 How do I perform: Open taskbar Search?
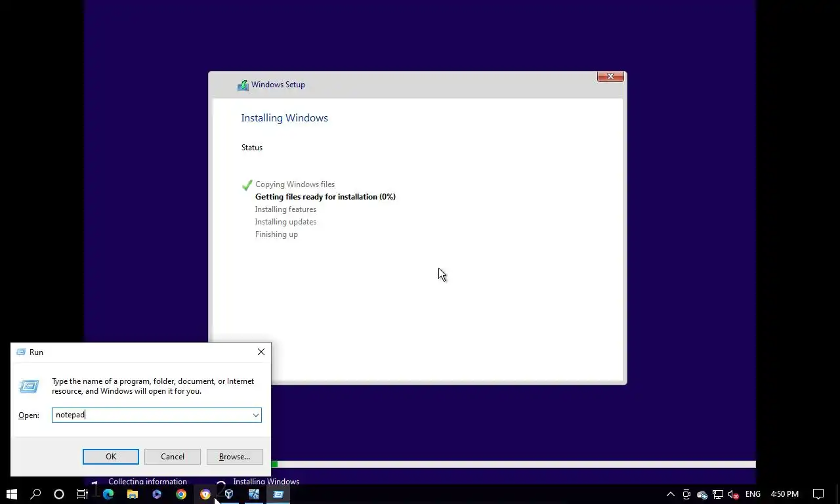point(35,494)
